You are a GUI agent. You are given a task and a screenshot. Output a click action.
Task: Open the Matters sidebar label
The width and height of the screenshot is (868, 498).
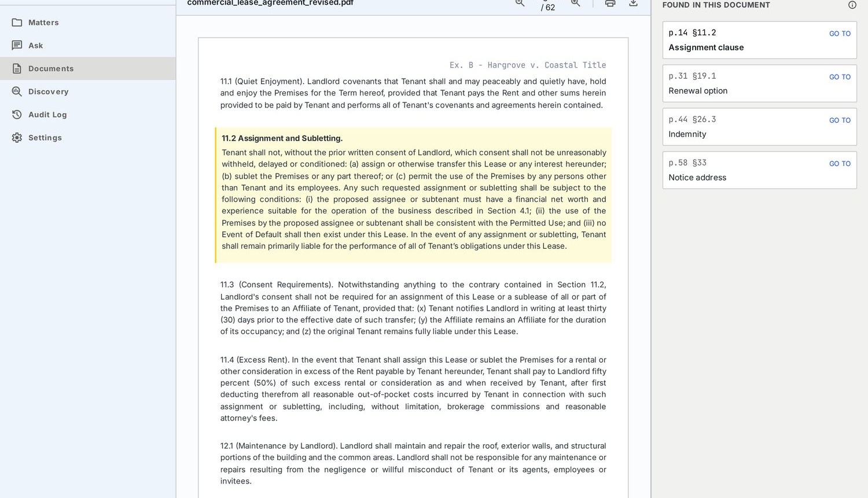[43, 23]
